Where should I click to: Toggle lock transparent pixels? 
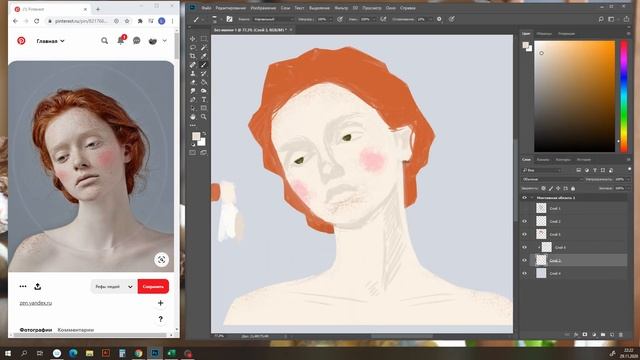(543, 188)
